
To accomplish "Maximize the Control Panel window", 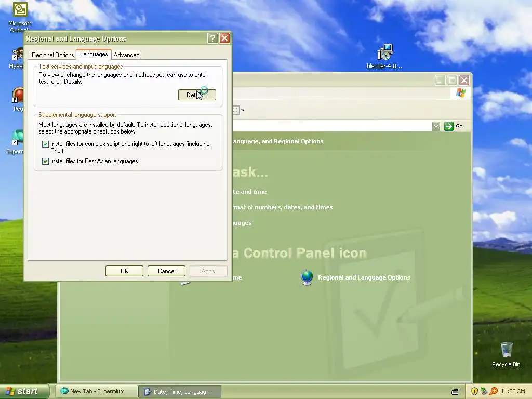I will pos(452,81).
